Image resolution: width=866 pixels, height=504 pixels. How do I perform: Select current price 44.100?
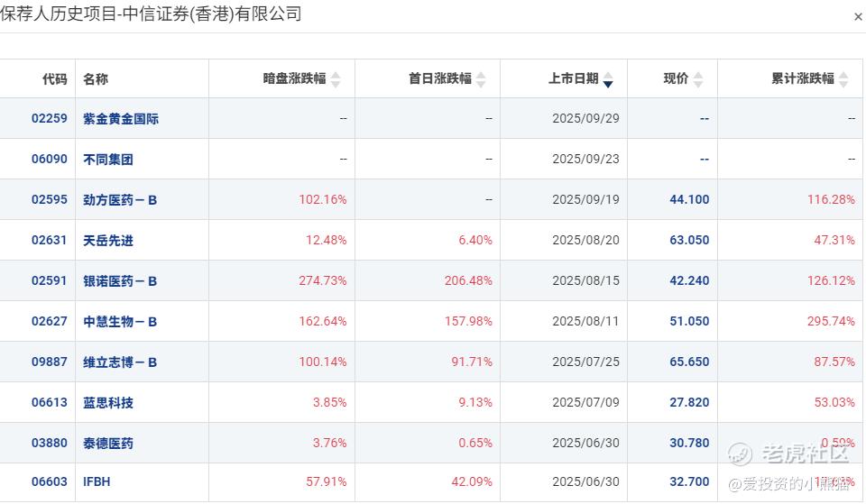point(689,199)
